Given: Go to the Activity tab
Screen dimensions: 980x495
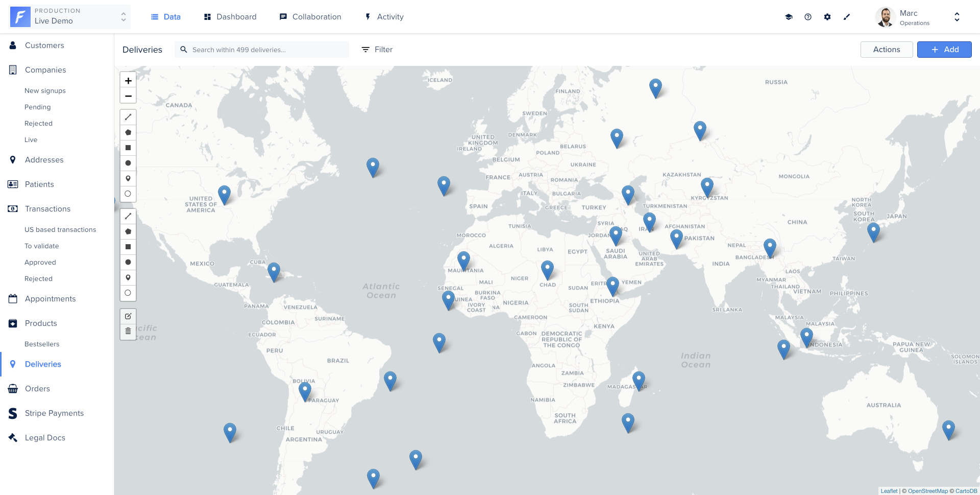Looking at the screenshot, I should 384,17.
